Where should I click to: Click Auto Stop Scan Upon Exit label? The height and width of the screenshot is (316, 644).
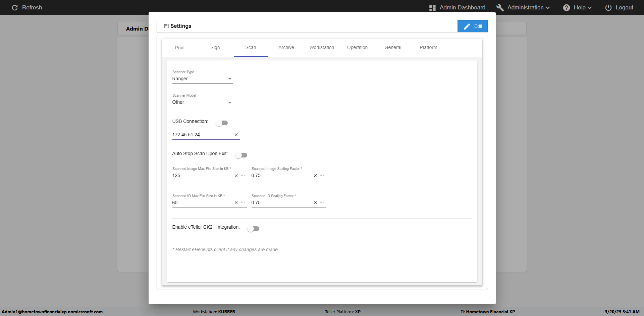[200, 153]
